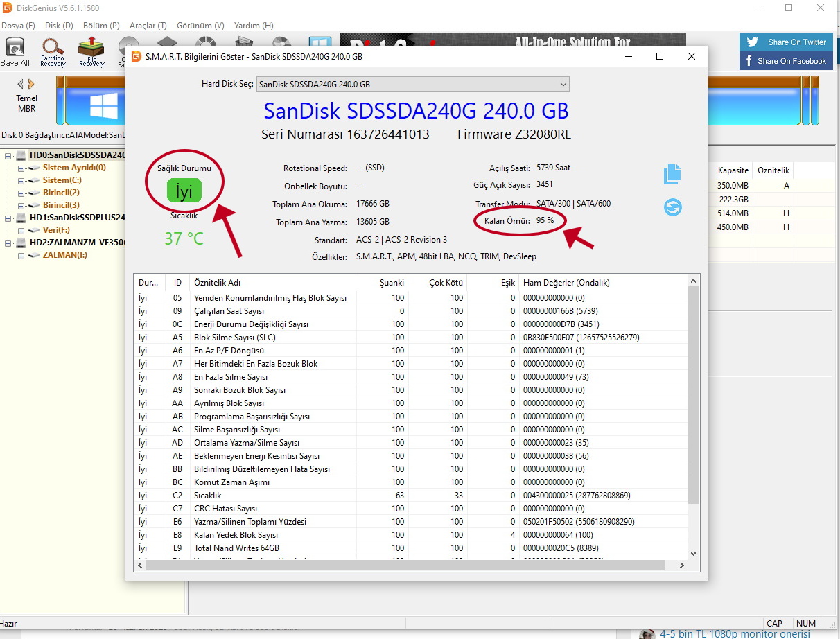Collapse the HD1:SanDiskSSDPLUS tree node
The height and width of the screenshot is (639, 840).
tap(8, 218)
